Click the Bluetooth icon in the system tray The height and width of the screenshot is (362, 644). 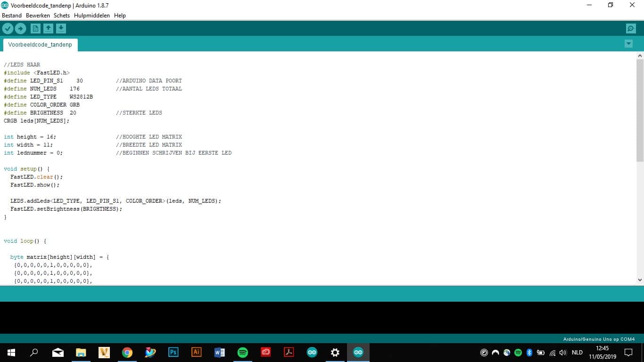tap(529, 352)
